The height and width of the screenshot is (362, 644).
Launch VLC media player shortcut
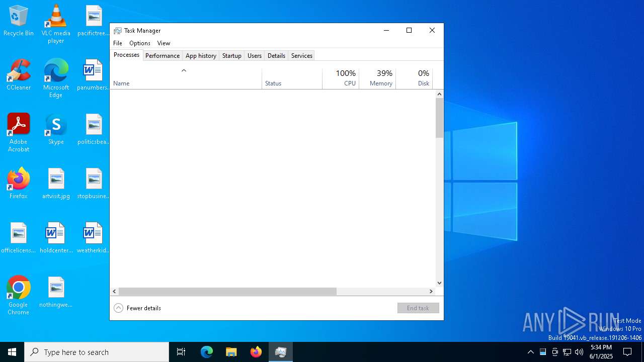click(x=56, y=24)
